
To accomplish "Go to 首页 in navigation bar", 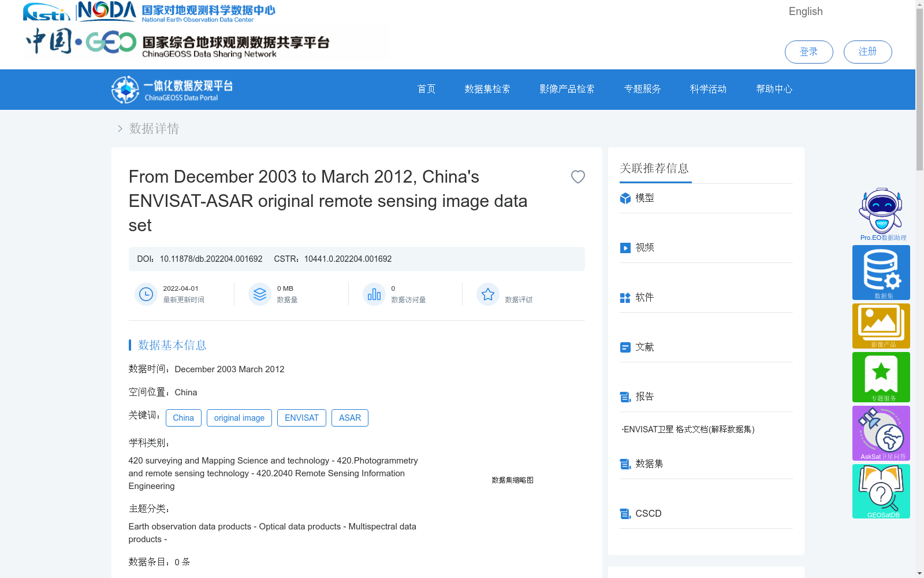I will [426, 89].
